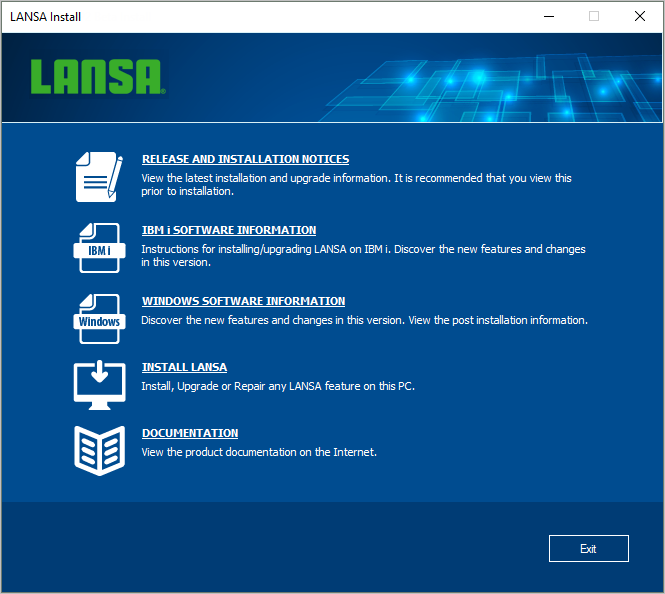Image resolution: width=665 pixels, height=594 pixels.
Task: Close the LANSA Install window
Action: click(x=640, y=17)
